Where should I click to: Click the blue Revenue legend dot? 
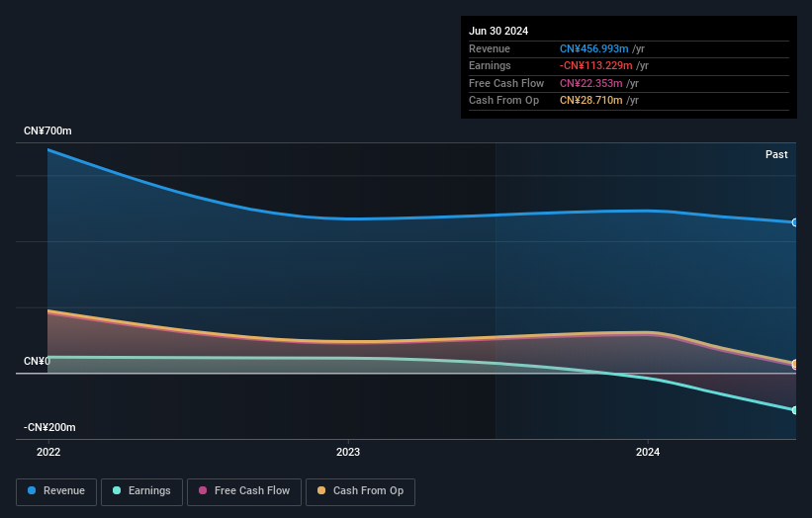[32, 490]
